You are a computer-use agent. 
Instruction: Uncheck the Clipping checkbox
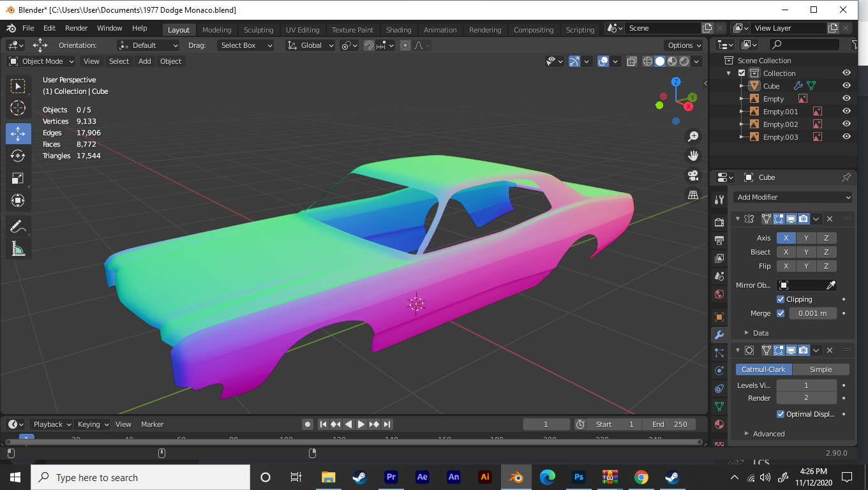pos(781,299)
